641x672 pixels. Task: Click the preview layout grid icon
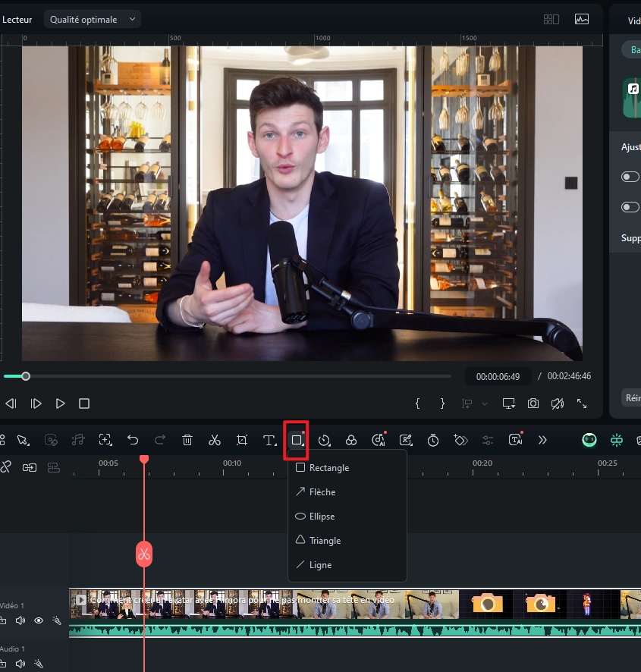point(551,19)
